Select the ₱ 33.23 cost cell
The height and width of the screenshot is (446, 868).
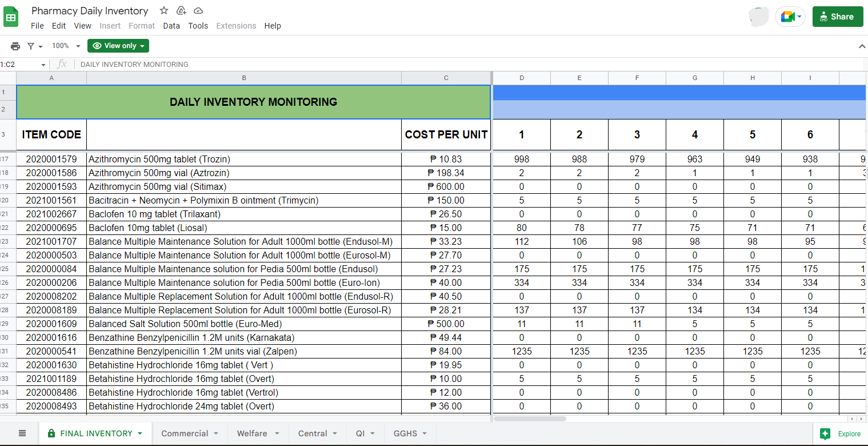(446, 241)
